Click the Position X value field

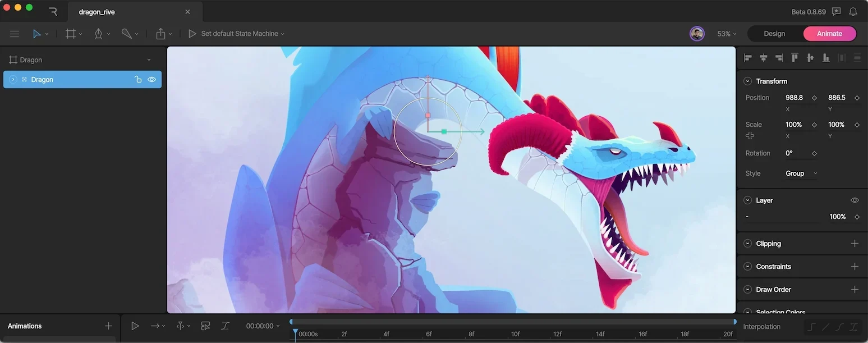(x=794, y=98)
